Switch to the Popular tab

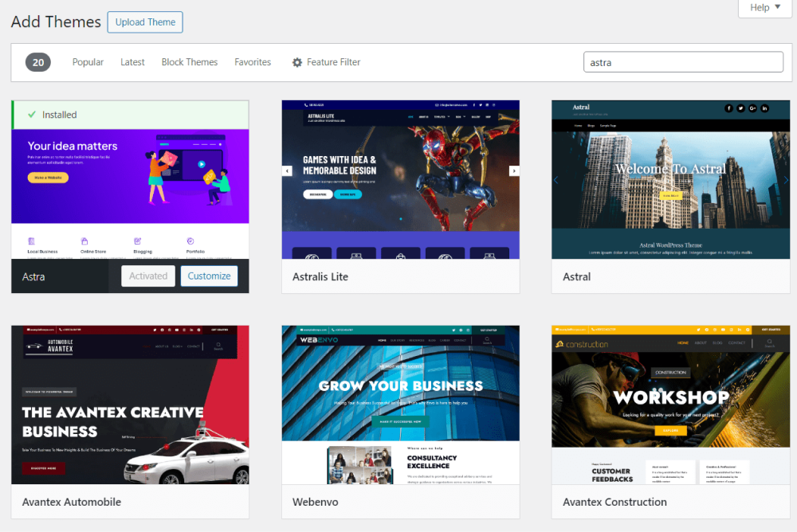[88, 62]
